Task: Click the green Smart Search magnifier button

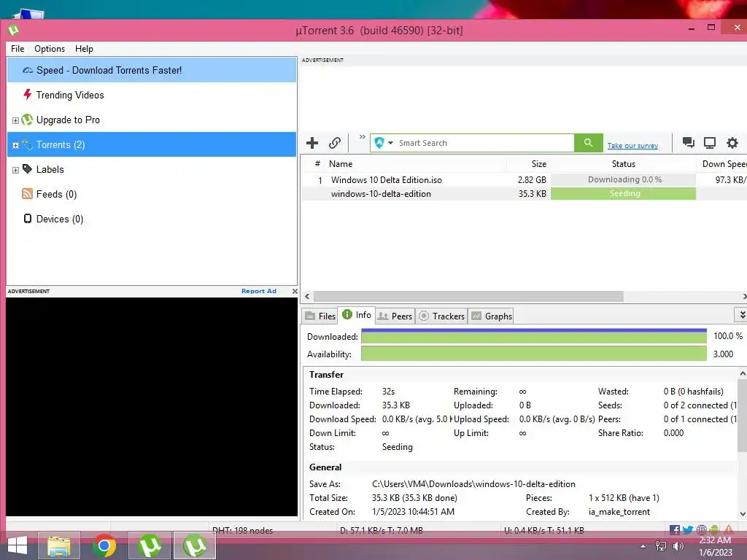Action: [589, 143]
